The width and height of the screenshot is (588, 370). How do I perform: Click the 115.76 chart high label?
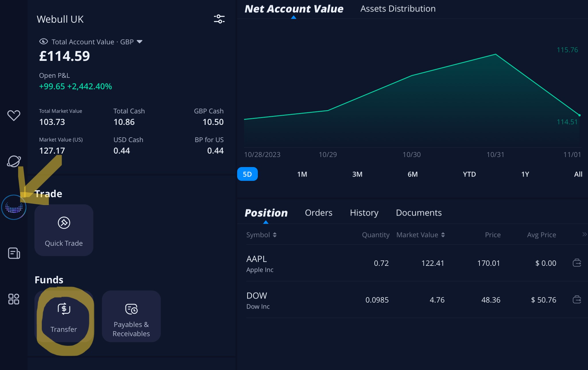(x=567, y=50)
